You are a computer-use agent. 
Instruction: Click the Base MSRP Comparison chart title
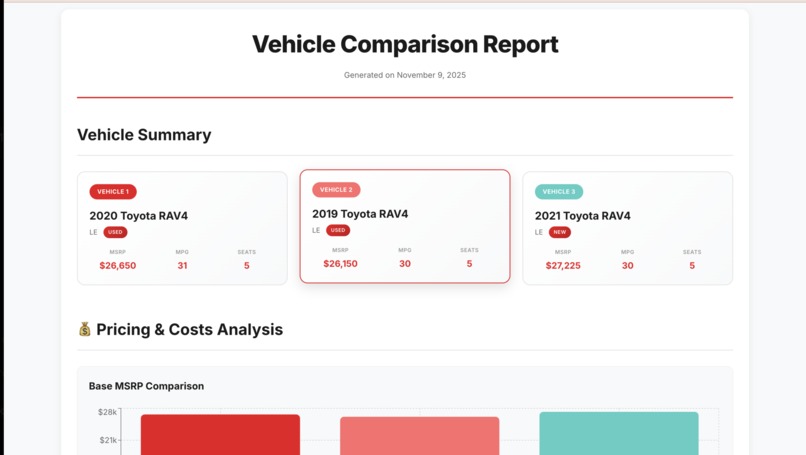tap(146, 386)
